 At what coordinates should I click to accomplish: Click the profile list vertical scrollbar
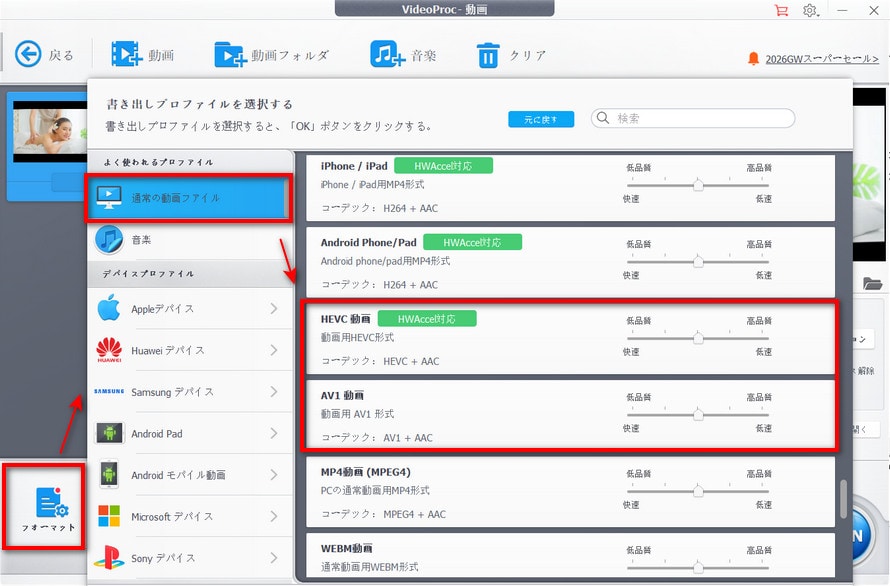point(843,500)
